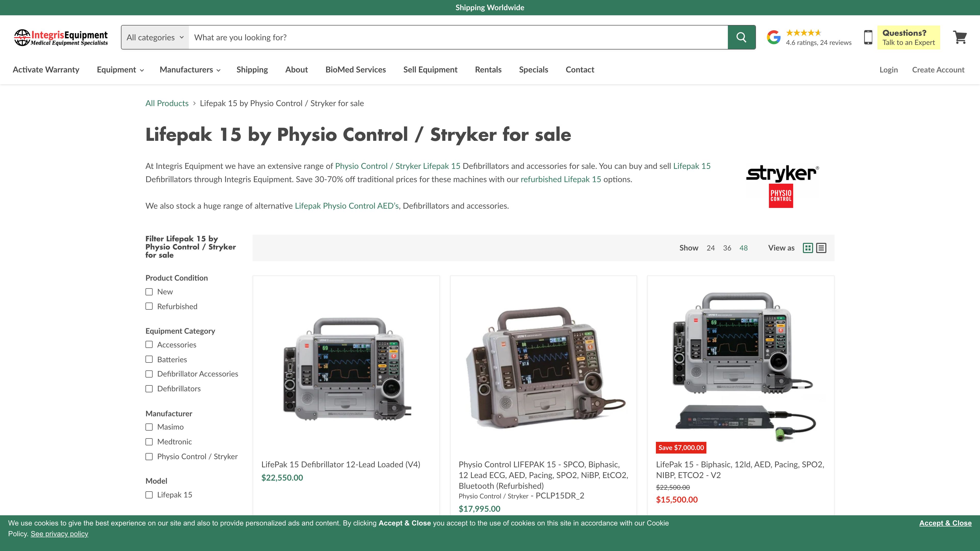This screenshot has height=551, width=980.
Task: Open the shopping cart icon
Action: click(x=960, y=37)
